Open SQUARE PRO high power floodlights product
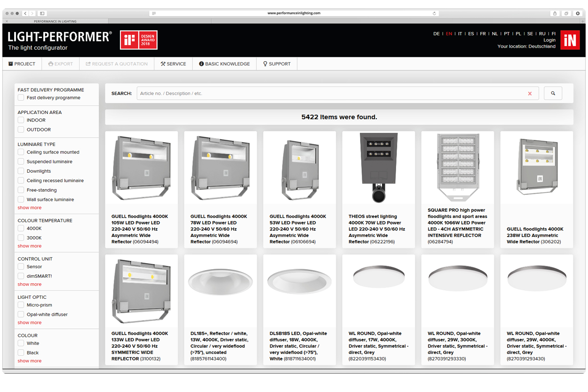This screenshot has width=588, height=392. point(458,190)
